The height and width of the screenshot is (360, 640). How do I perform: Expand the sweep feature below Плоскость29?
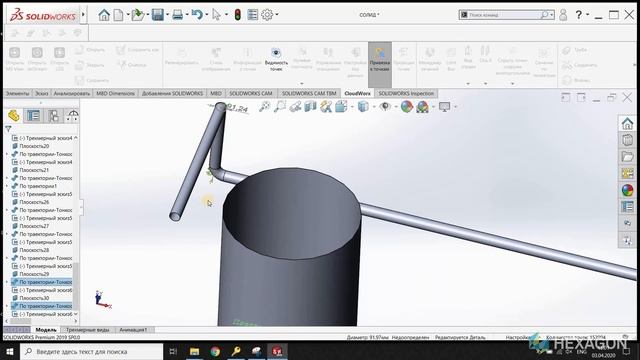tap(7, 282)
